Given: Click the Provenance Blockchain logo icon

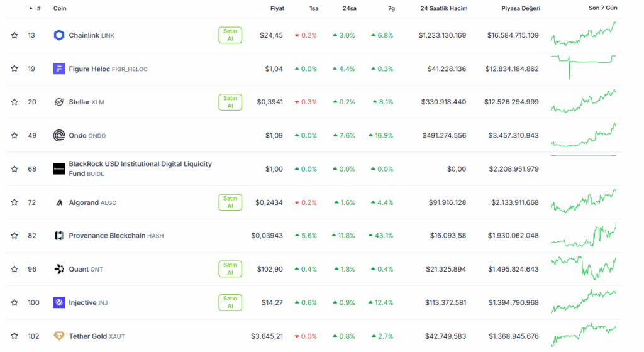Looking at the screenshot, I should coord(59,236).
